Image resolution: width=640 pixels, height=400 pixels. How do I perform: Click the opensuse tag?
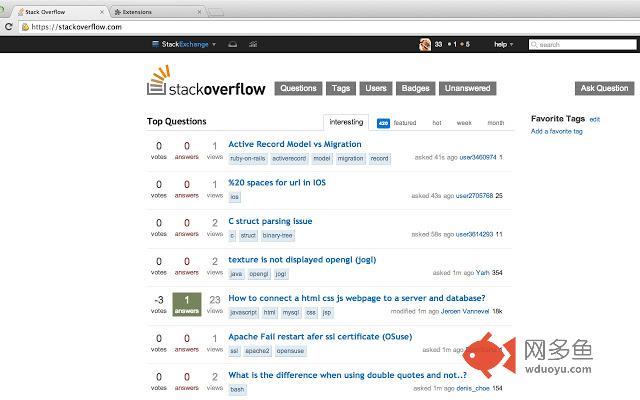tap(290, 351)
